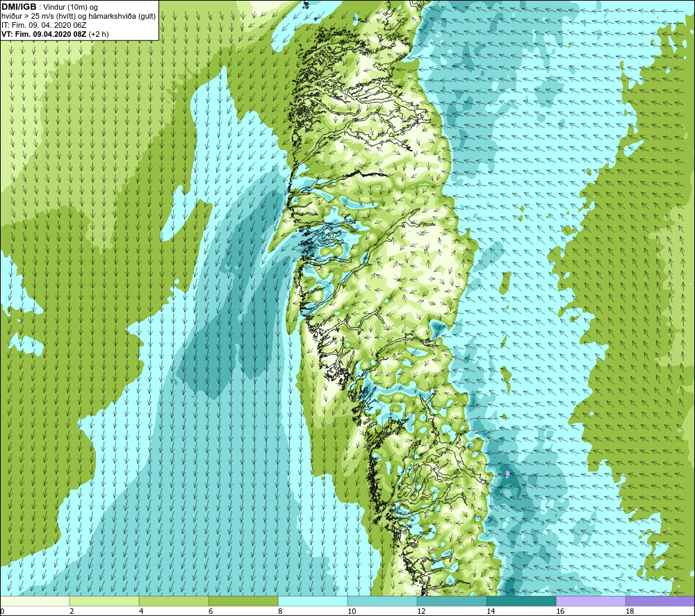Click the "2" scale label
Viewport: 695px width, 616px height.
pyautogui.click(x=72, y=612)
